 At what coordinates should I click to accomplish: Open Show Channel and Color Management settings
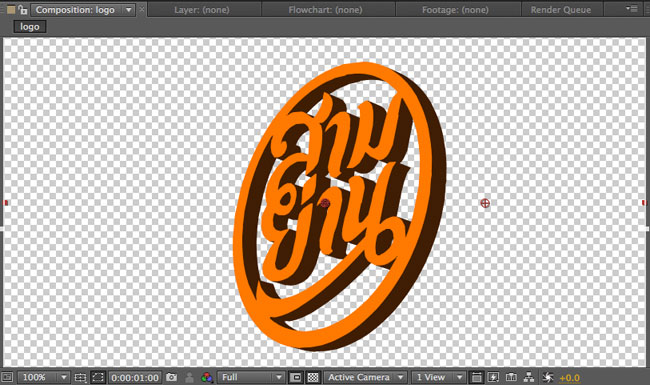tap(206, 377)
